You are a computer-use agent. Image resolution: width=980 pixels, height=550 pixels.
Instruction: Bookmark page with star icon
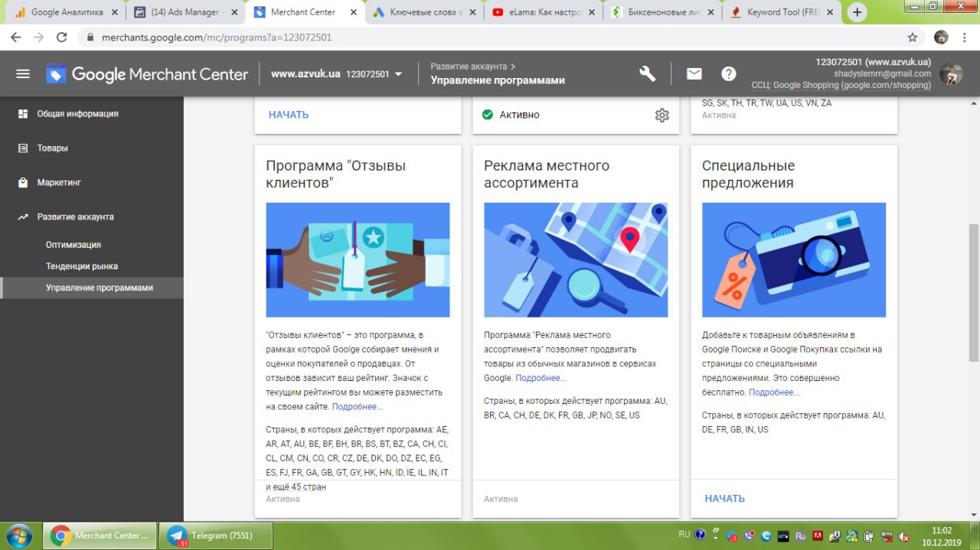pos(912,37)
